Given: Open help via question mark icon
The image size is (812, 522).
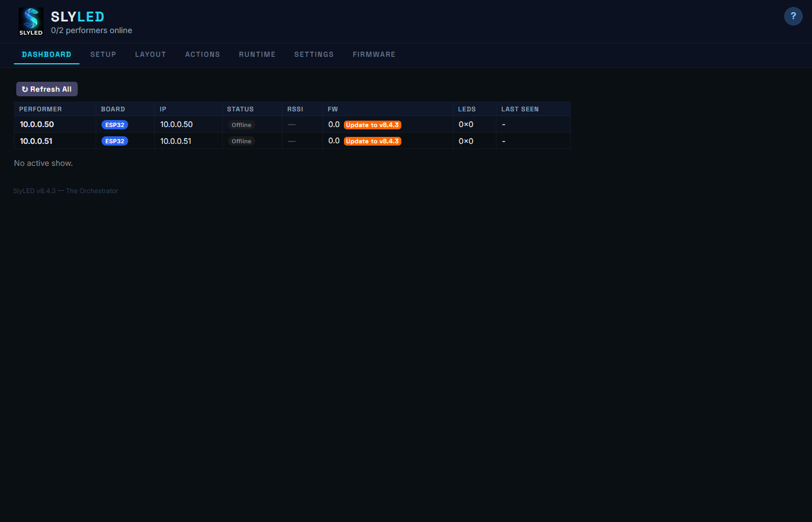Looking at the screenshot, I should coord(793,16).
